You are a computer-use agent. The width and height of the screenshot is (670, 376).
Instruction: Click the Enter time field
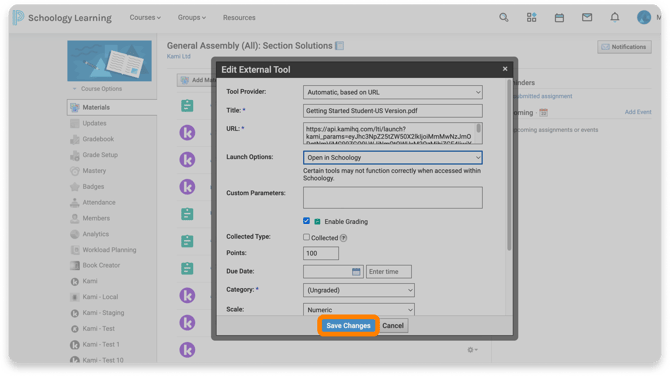388,272
